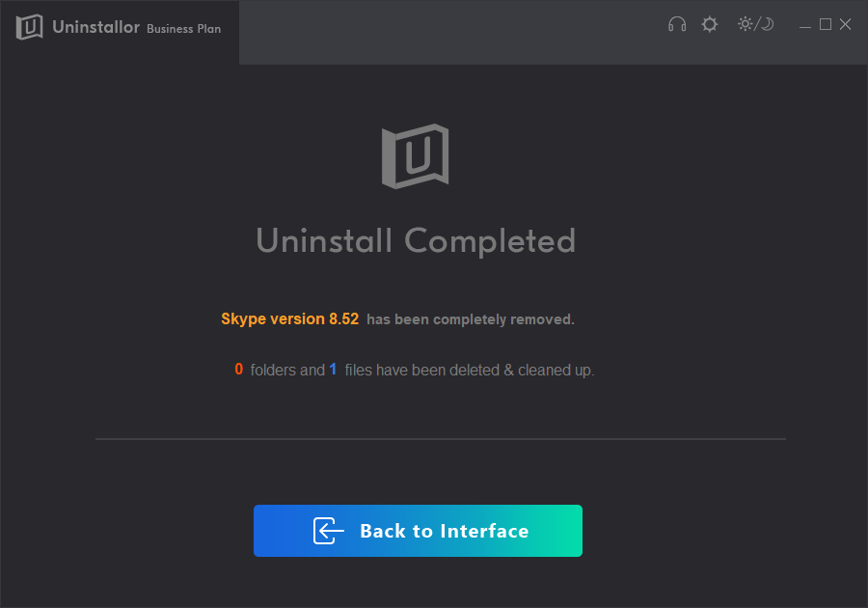
Task: Minimize the Uninstallor window
Action: (x=805, y=25)
